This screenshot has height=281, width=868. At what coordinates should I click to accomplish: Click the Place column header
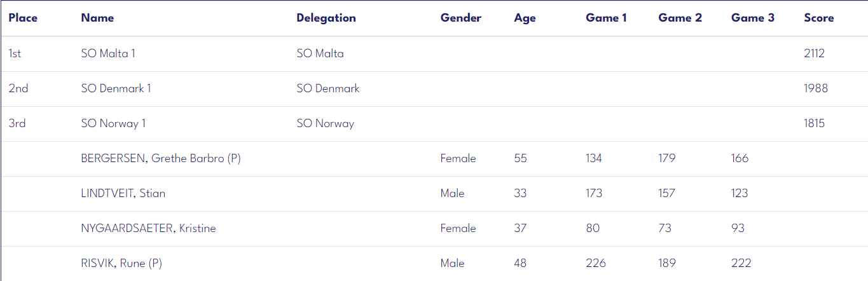(23, 18)
